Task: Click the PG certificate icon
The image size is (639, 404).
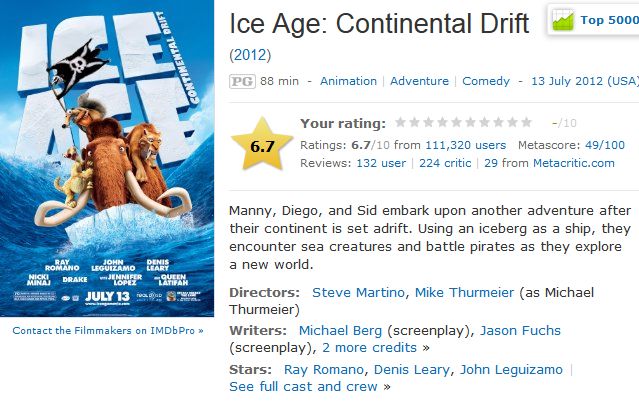Action: pos(240,81)
